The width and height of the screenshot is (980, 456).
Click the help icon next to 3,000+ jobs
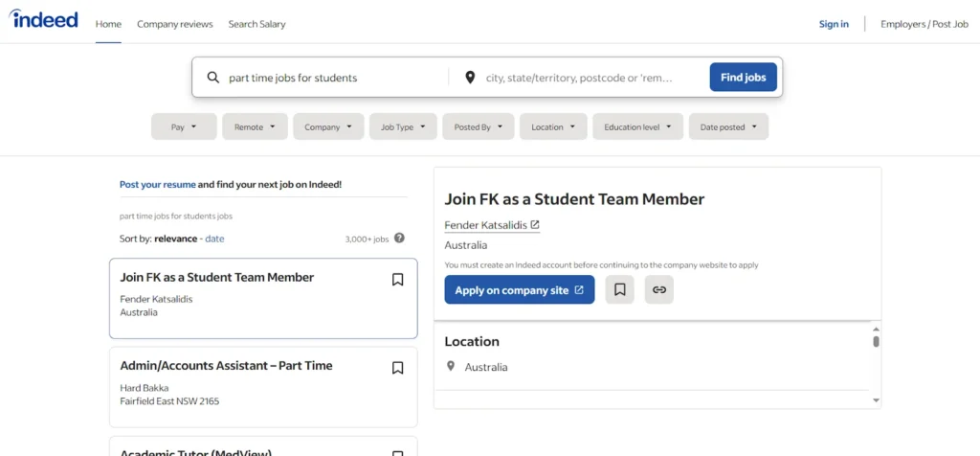[x=399, y=239]
